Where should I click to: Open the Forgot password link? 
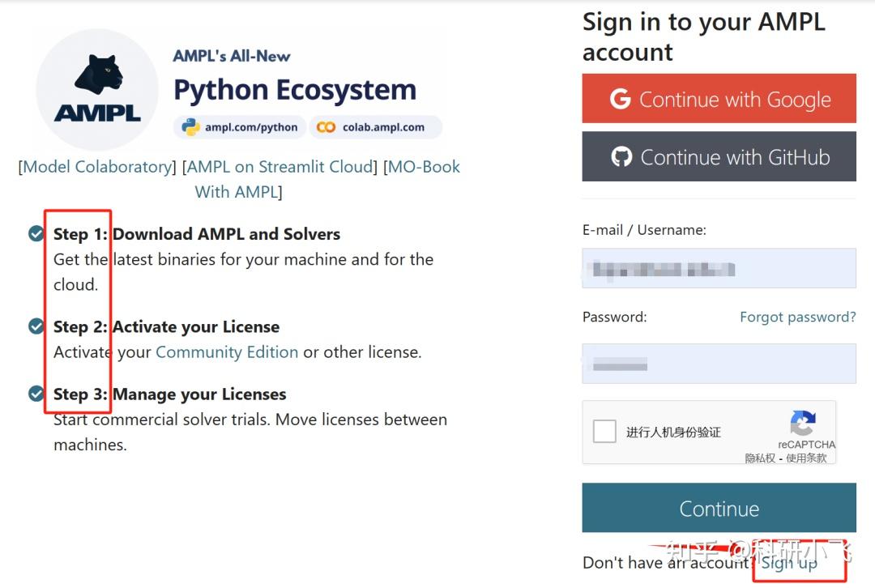point(797,317)
